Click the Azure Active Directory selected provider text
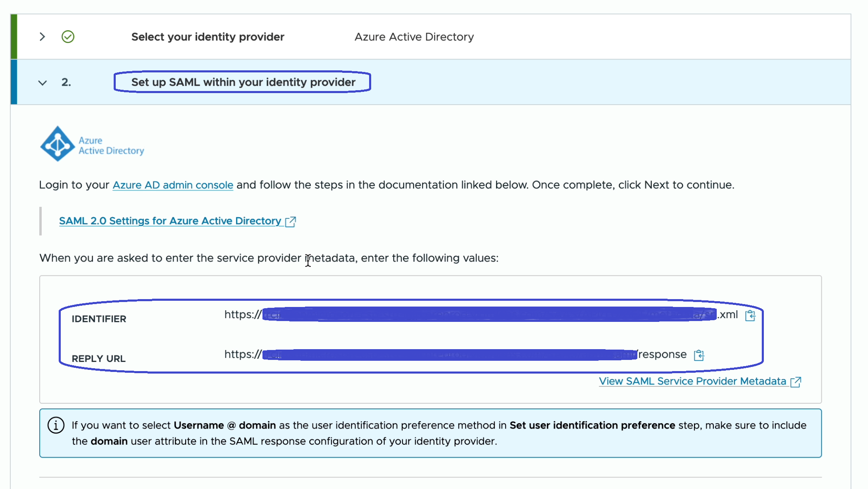This screenshot has width=868, height=489. click(414, 37)
